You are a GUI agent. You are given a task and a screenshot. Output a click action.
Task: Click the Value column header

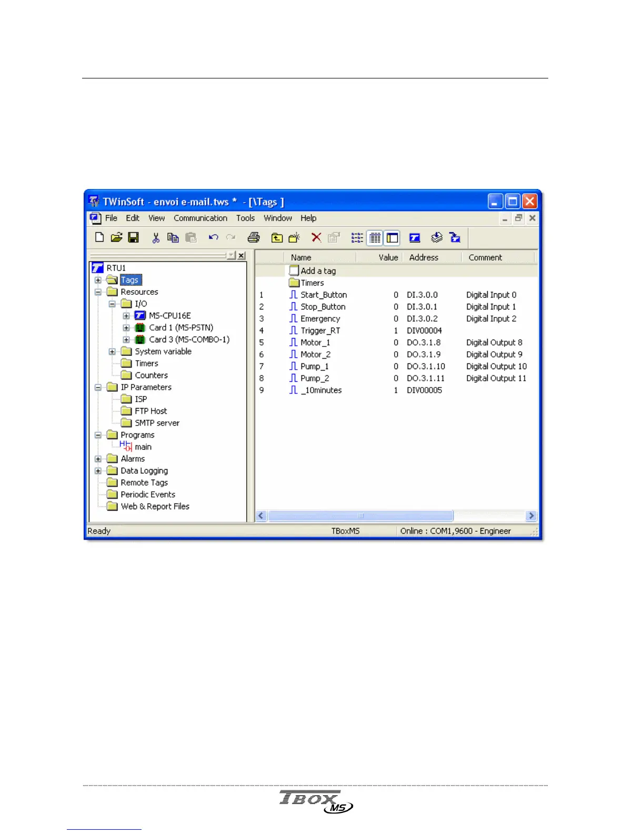coord(379,257)
